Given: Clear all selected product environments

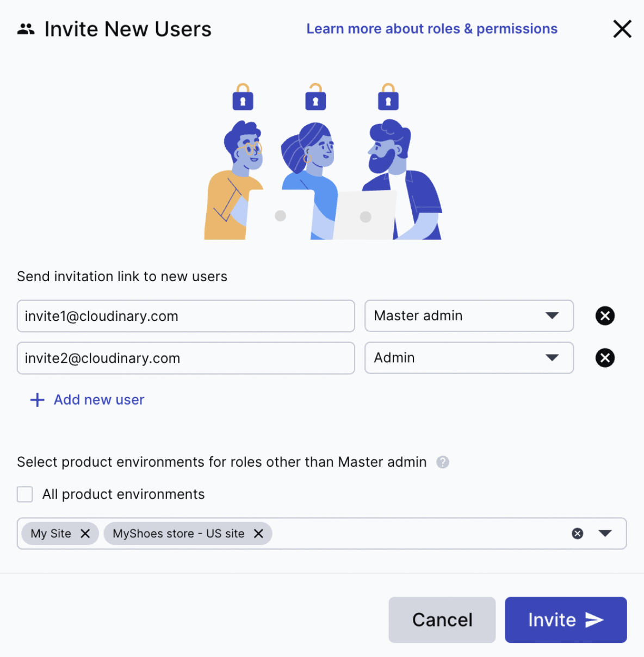Looking at the screenshot, I should 578,534.
